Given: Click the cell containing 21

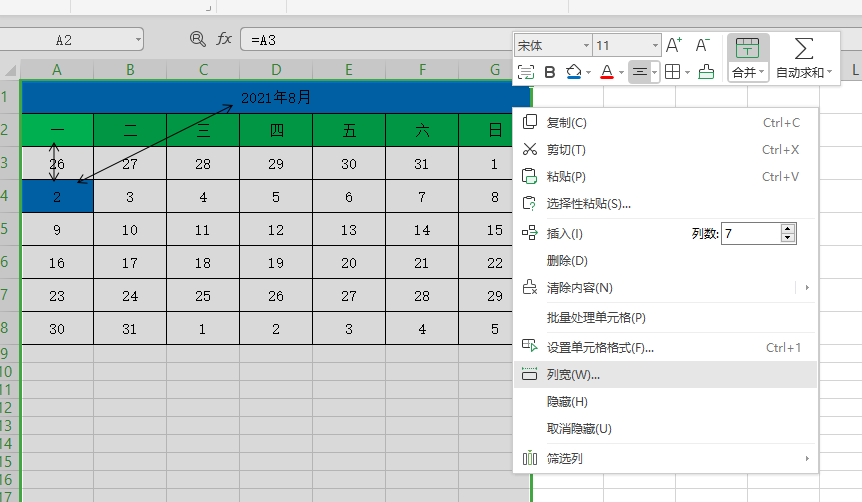Looking at the screenshot, I should tap(422, 262).
